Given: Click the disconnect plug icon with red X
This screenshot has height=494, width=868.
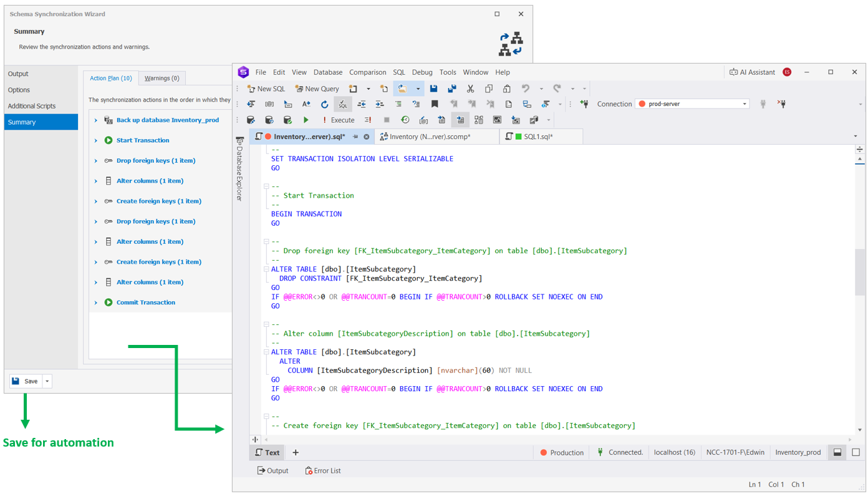Looking at the screenshot, I should [781, 104].
